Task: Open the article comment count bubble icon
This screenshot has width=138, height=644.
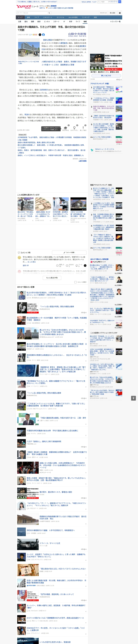Action: 30,35
